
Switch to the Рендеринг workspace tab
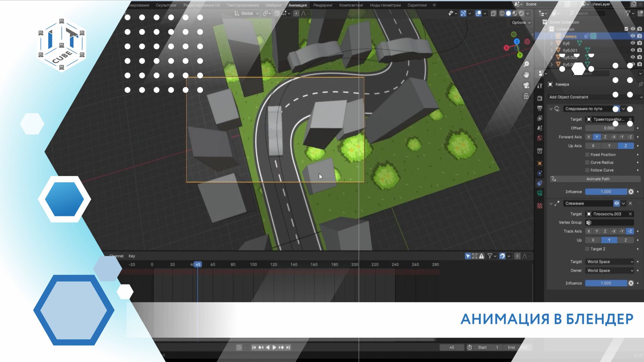pos(323,5)
